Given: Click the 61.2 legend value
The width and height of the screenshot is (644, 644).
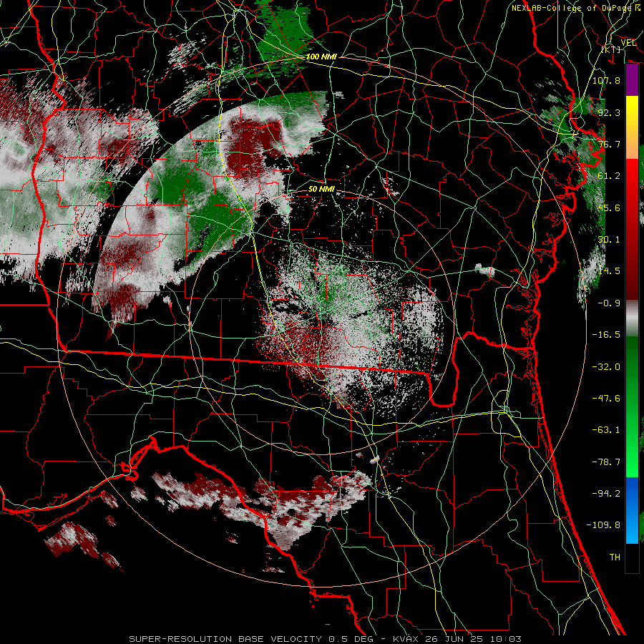Looking at the screenshot, I should tap(609, 176).
